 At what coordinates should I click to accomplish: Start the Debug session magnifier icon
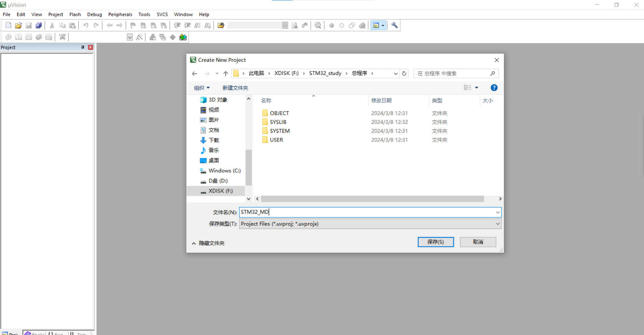pyautogui.click(x=318, y=25)
